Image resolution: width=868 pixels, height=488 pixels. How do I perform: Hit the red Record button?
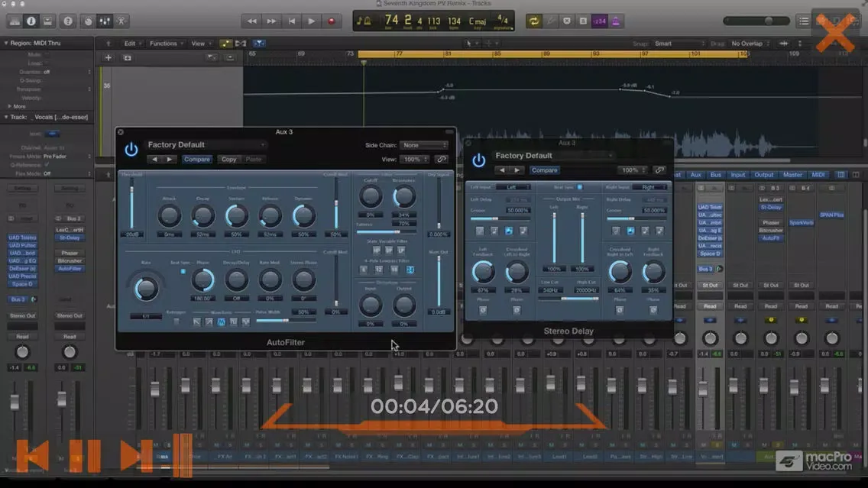331,21
